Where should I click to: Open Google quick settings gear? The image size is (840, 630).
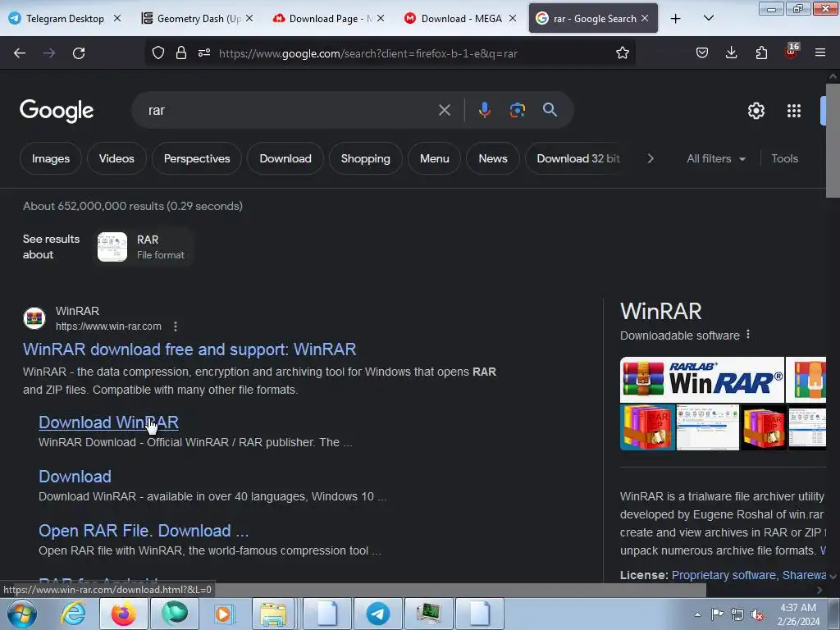(x=756, y=111)
